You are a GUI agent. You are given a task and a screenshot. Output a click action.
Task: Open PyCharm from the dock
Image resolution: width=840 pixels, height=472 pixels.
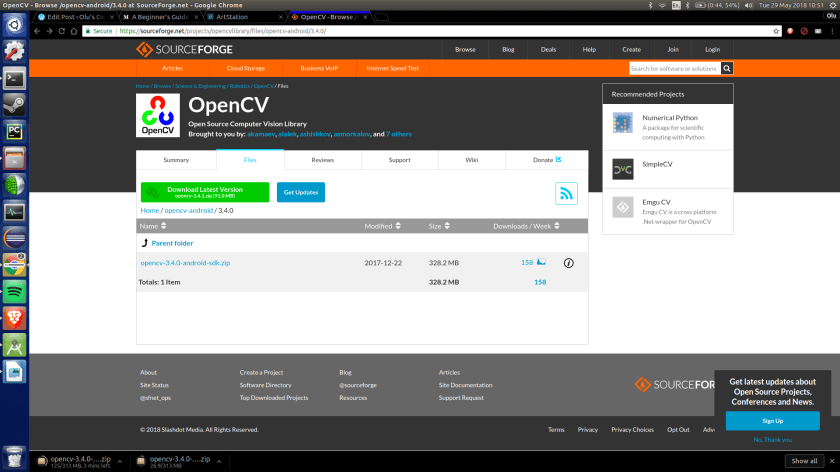click(14, 132)
